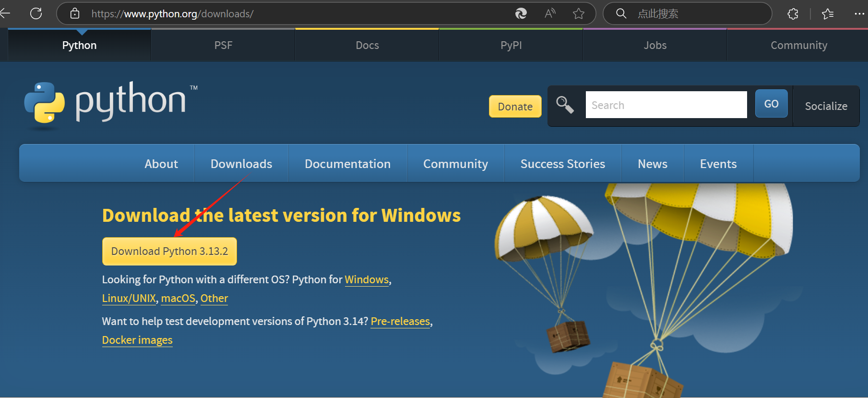Open the Documentation navigation menu

(348, 164)
